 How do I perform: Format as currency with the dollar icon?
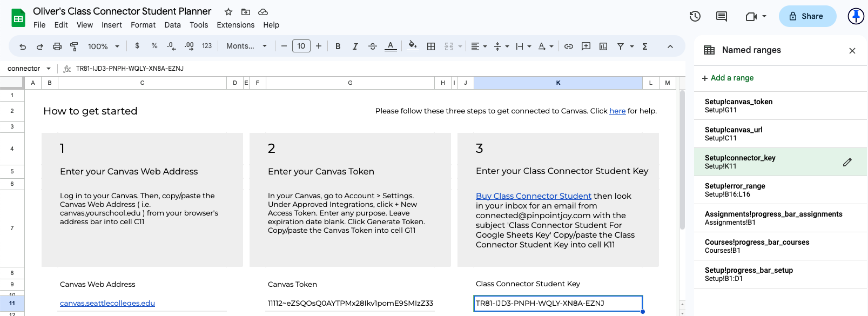coord(137,46)
